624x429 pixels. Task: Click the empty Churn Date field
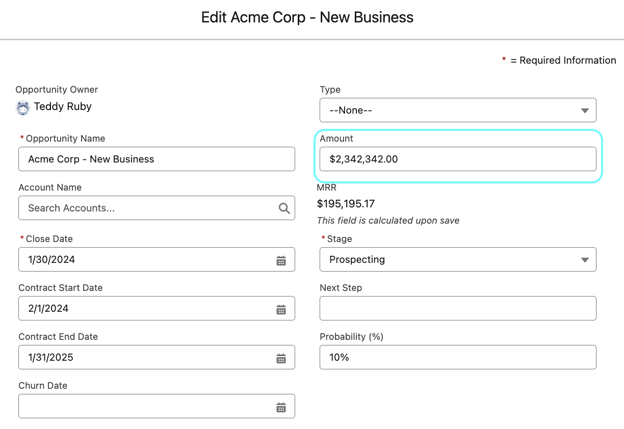point(156,406)
